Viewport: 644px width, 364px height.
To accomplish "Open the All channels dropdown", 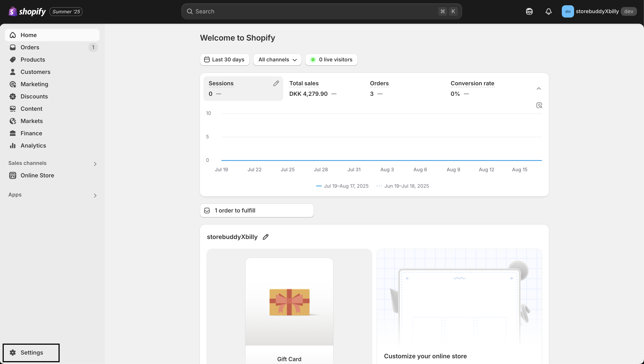I will [277, 60].
